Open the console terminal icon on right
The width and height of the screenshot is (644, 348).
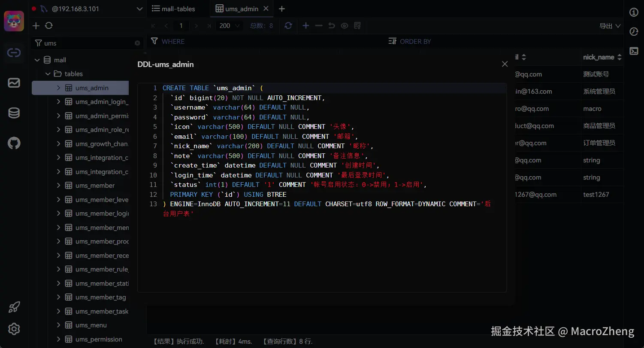pos(634,51)
